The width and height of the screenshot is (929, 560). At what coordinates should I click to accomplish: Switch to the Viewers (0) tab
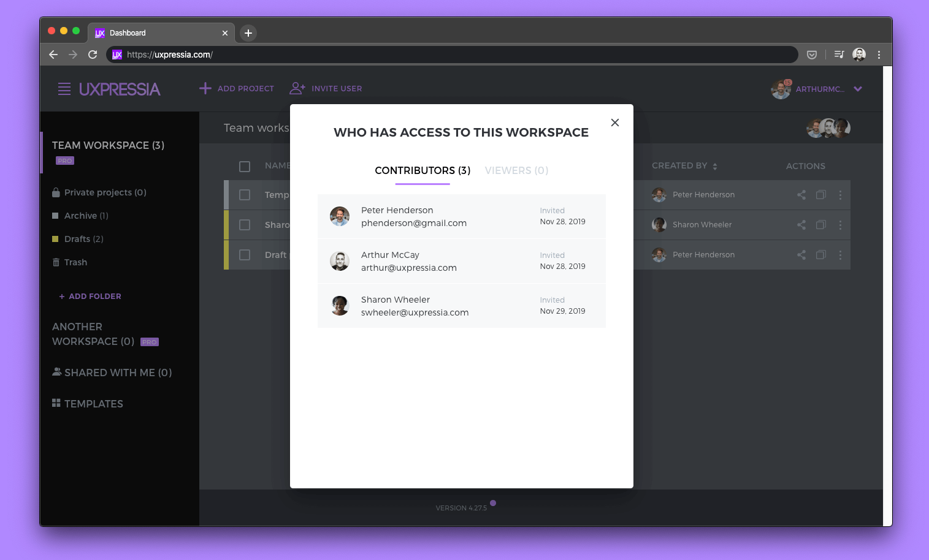[x=516, y=170]
